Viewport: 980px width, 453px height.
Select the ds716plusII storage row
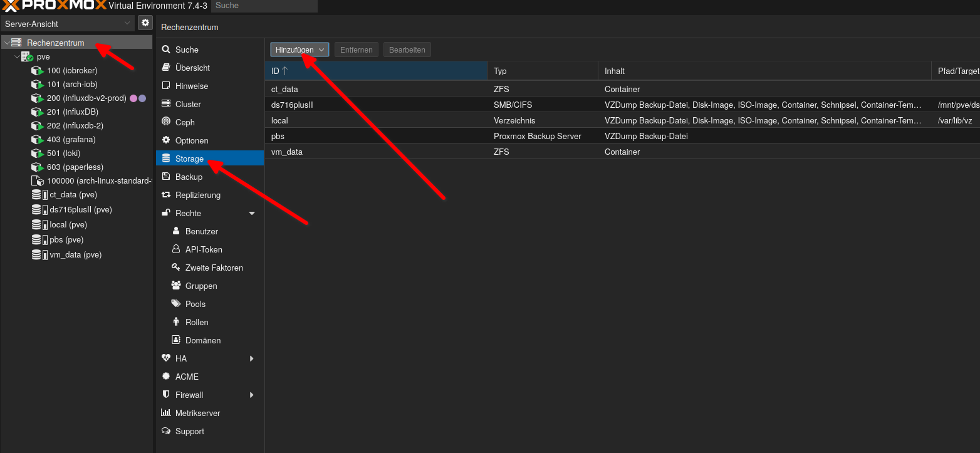[x=622, y=105]
